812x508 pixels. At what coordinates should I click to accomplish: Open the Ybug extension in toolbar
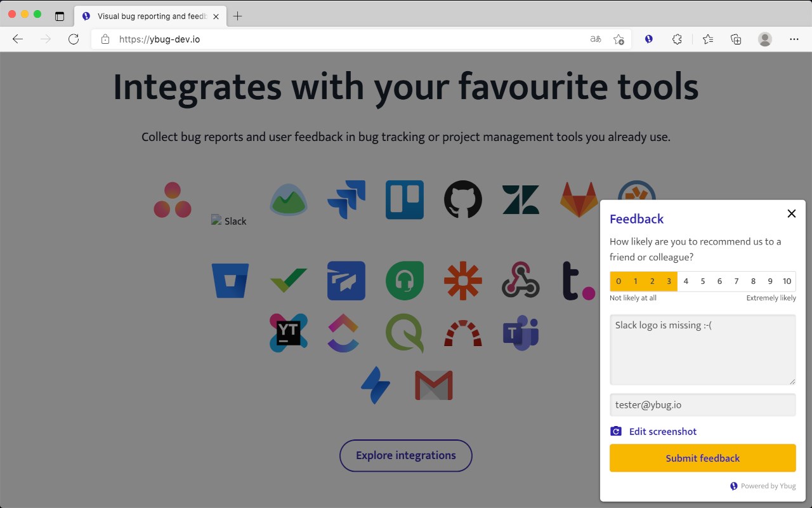coord(649,39)
